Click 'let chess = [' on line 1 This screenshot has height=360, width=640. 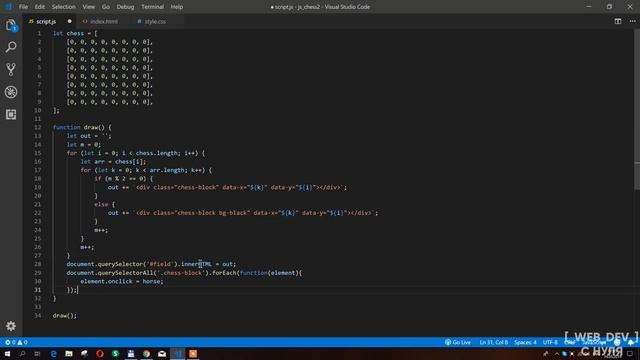click(x=75, y=33)
